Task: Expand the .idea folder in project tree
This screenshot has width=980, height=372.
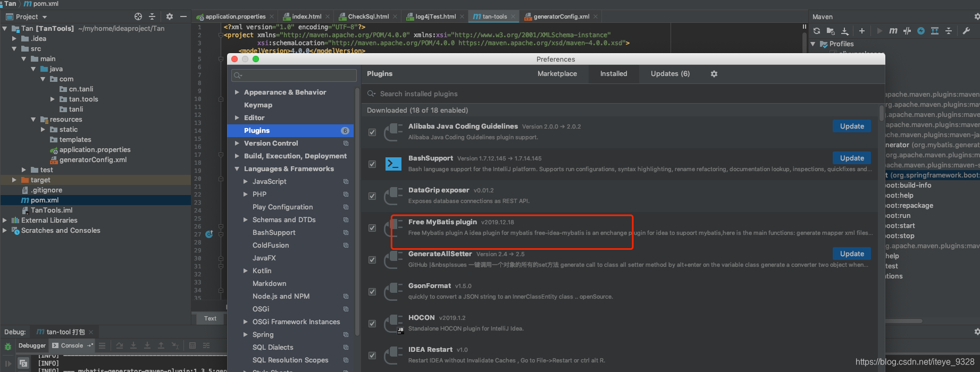Action: click(14, 39)
